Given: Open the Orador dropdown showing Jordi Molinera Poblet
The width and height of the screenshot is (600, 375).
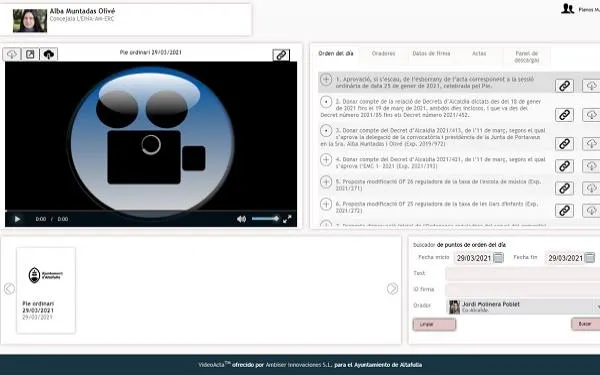Looking at the screenshot, I should pos(523,307).
